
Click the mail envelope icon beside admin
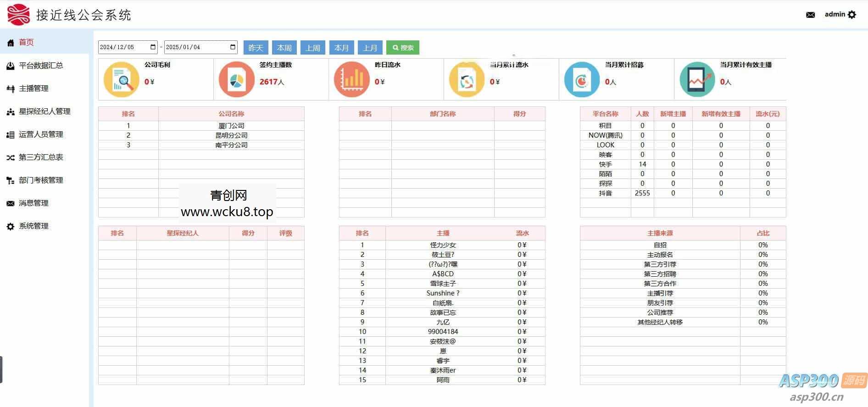click(x=810, y=15)
